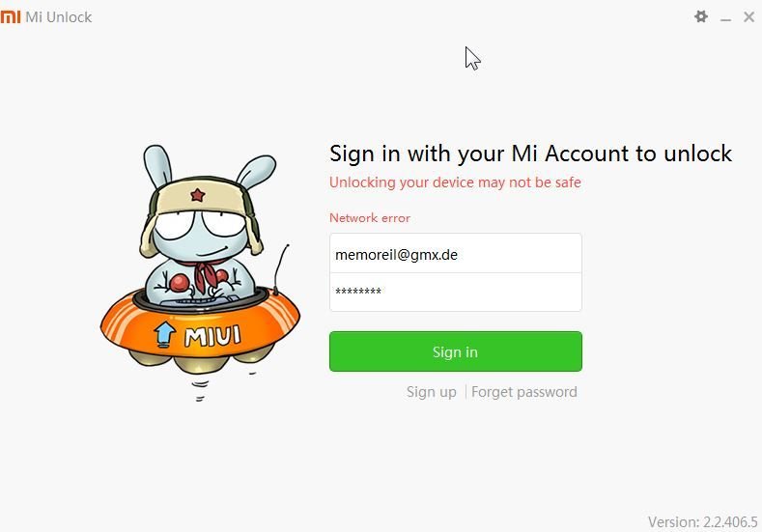Open the Sign up link
The image size is (762, 532).
(432, 392)
